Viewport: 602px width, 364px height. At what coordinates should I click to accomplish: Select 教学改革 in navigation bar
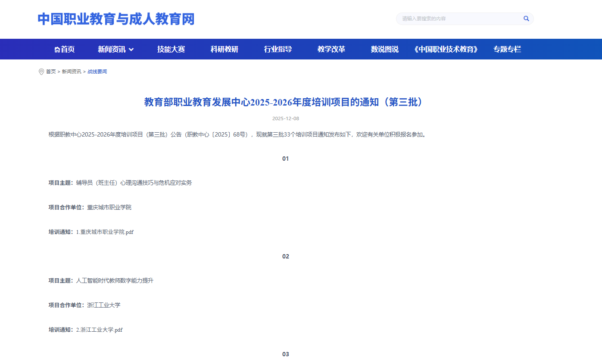(331, 49)
